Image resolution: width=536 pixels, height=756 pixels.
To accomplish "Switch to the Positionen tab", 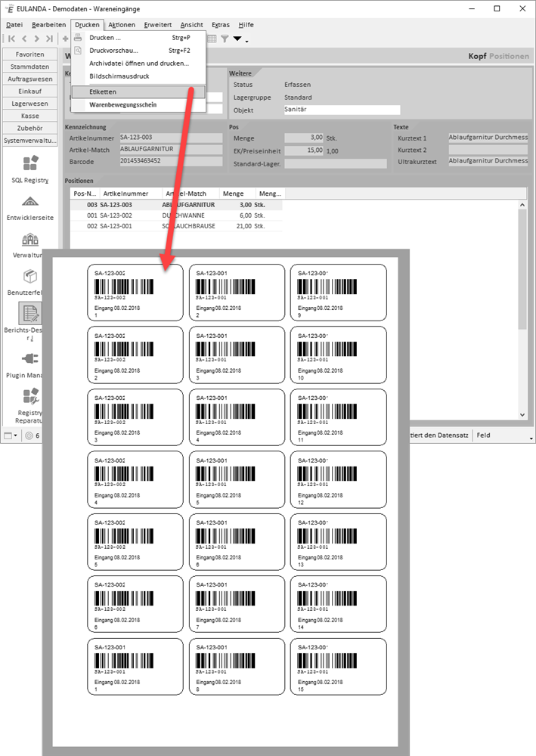I will [509, 56].
